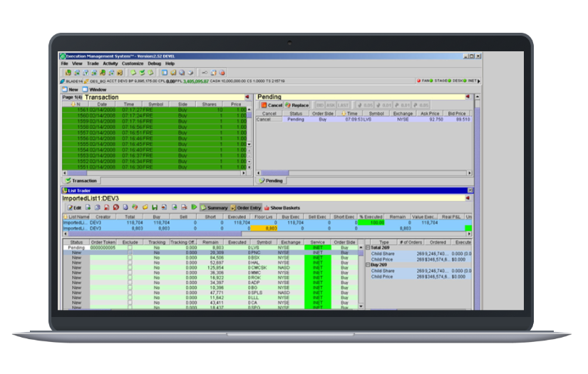The image size is (588, 374).
Task: Click the magnifier icon in main toolbar
Action: point(182,73)
